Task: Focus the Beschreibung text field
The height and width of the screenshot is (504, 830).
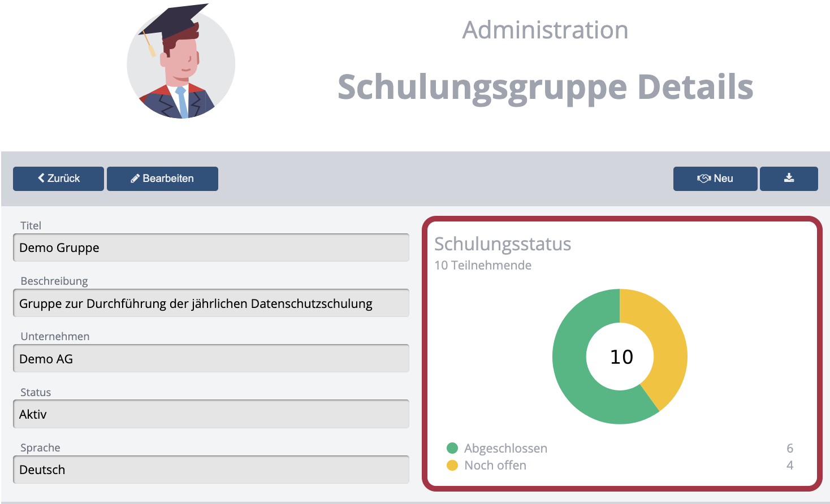Action: 211,303
